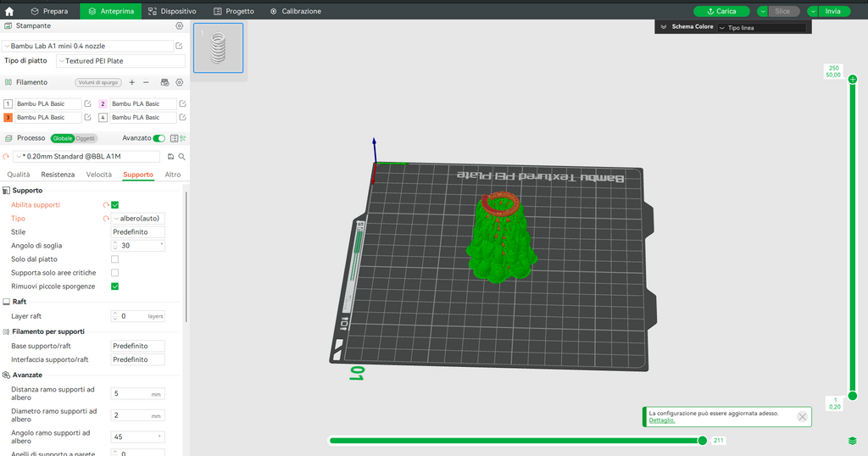Click the layers view icon bottom right
Screen dimensions: 868x456
(x=853, y=441)
